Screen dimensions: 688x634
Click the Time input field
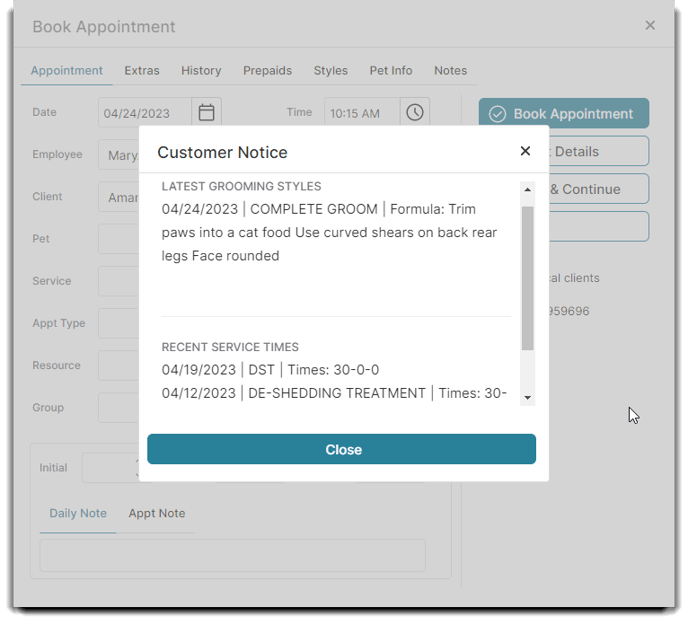point(361,113)
